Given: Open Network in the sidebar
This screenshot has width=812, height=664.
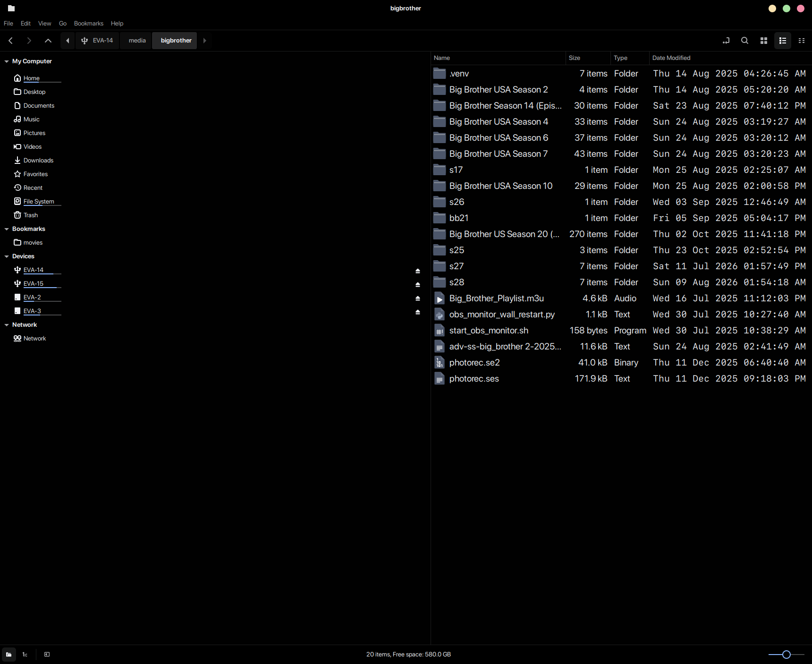Looking at the screenshot, I should tap(34, 339).
